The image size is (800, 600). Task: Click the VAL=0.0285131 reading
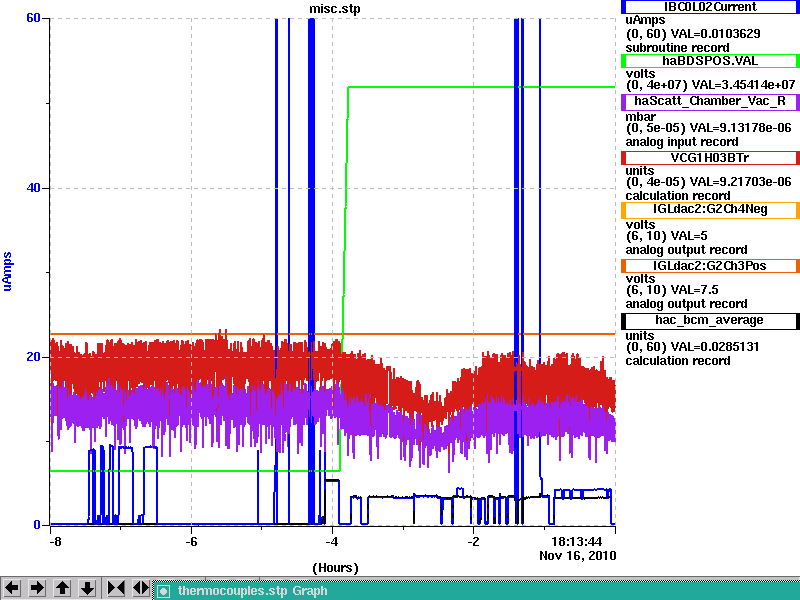tap(715, 347)
